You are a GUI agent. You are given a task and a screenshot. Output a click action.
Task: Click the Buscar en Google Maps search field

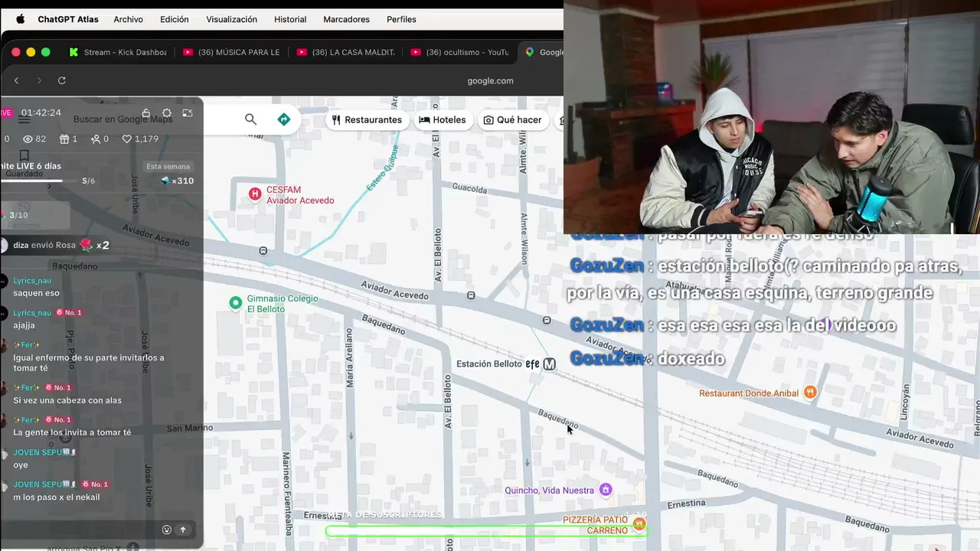pyautogui.click(x=122, y=119)
